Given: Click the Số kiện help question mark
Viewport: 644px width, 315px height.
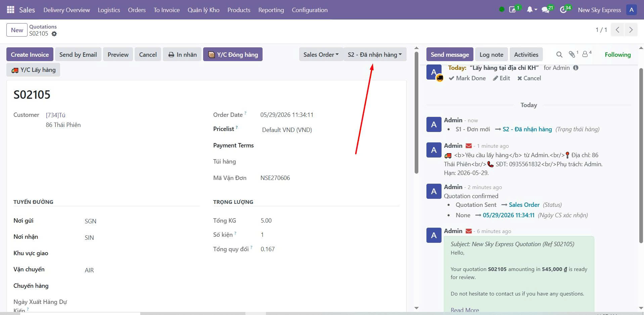Looking at the screenshot, I should tap(235, 233).
